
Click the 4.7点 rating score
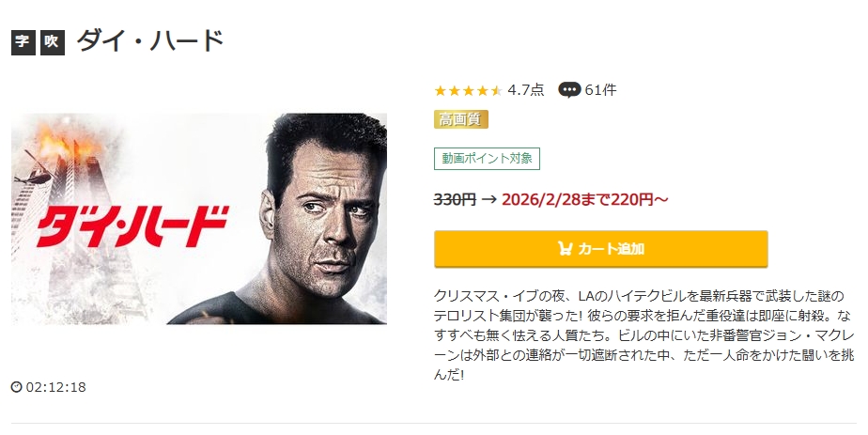pos(525,90)
